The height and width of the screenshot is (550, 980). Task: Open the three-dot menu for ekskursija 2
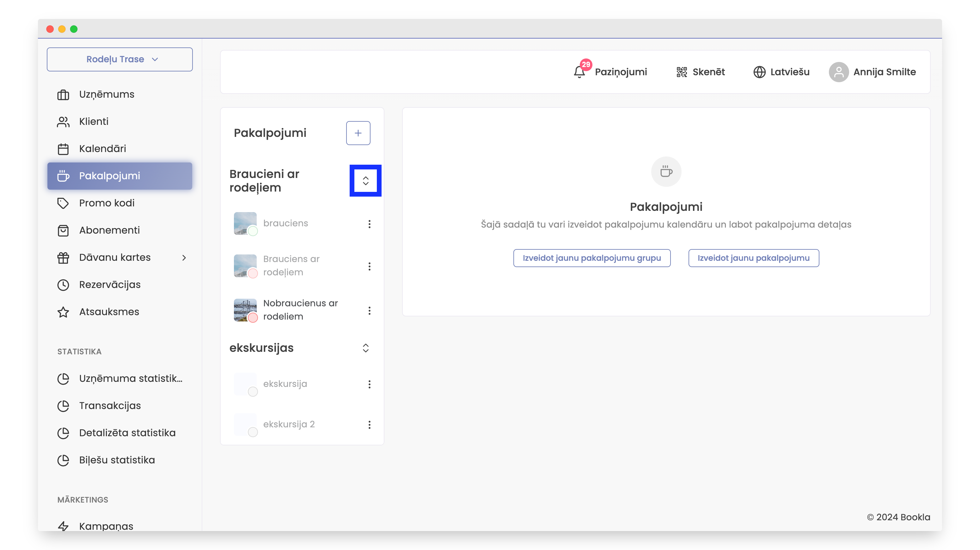coord(369,425)
